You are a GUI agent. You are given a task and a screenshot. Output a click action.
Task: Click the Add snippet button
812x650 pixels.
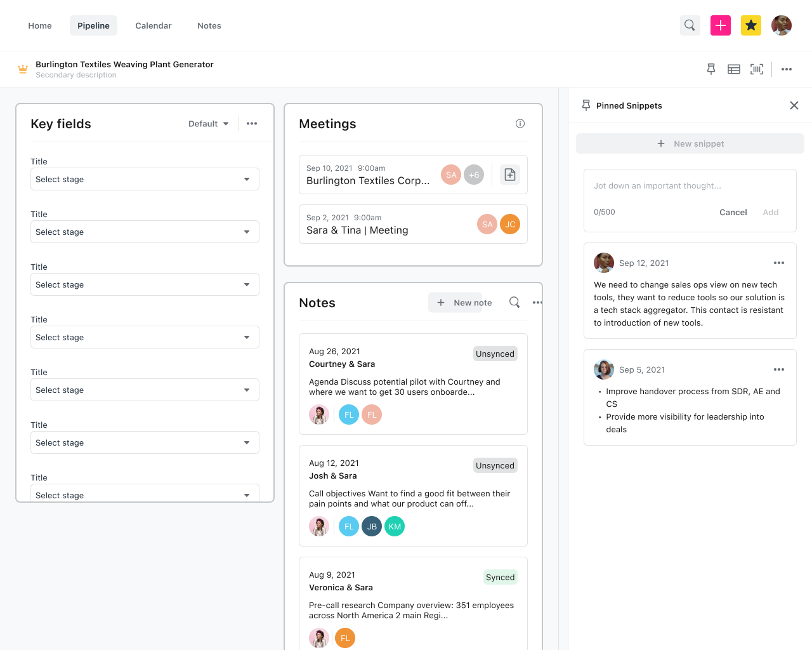[x=771, y=212]
